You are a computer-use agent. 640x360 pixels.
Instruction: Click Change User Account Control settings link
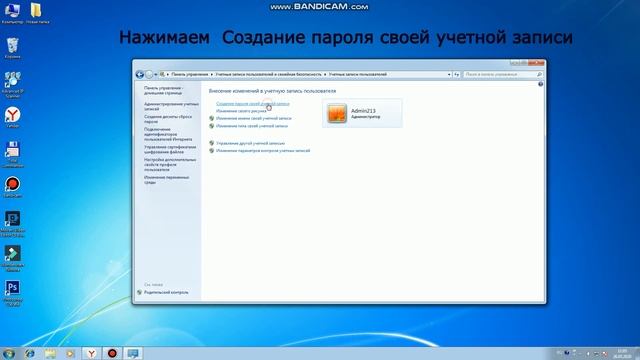click(x=263, y=151)
